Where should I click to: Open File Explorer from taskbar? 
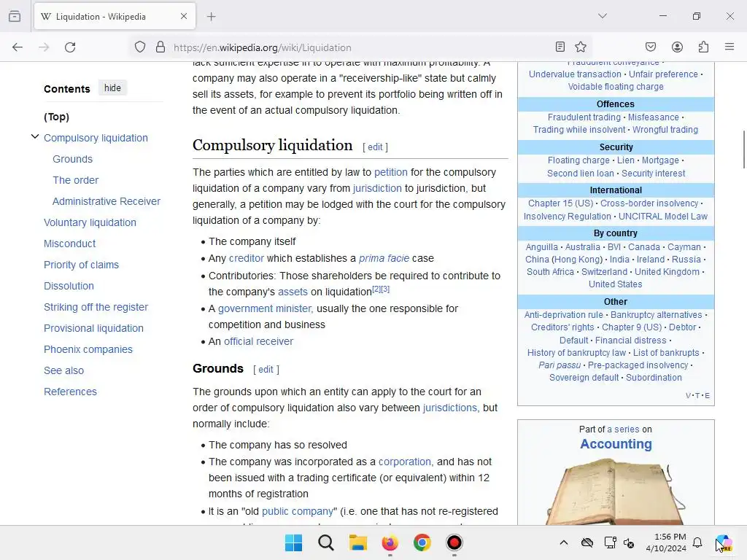click(x=357, y=542)
